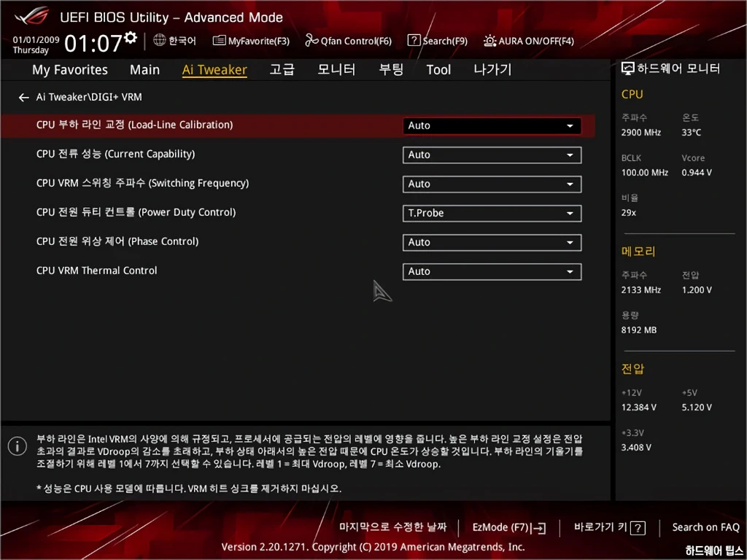Click the 33°C temperature value
Screen dimensions: 747x560
(692, 133)
